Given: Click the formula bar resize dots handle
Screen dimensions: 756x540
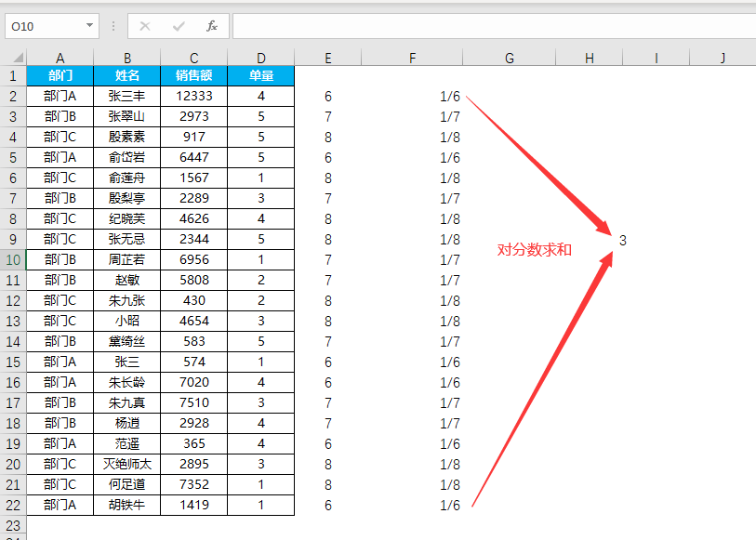Looking at the screenshot, I should [x=113, y=26].
